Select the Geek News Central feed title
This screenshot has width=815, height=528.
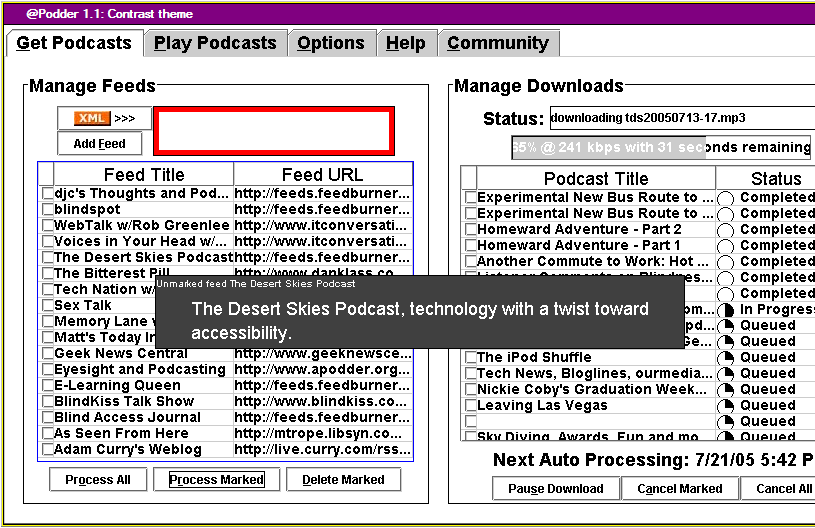click(121, 353)
